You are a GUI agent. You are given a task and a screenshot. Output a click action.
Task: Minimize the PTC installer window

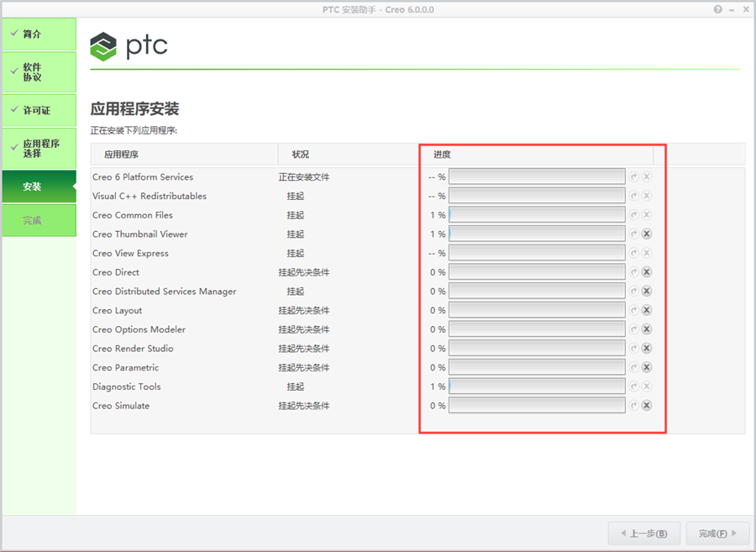coord(732,9)
